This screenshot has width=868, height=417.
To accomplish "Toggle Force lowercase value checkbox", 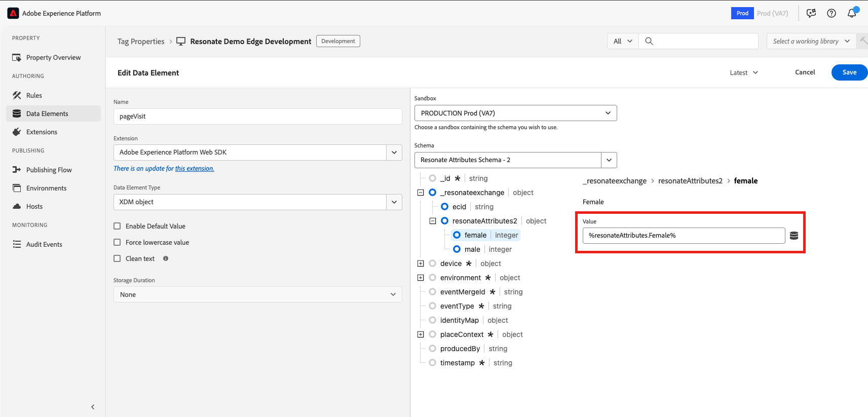I will point(117,242).
